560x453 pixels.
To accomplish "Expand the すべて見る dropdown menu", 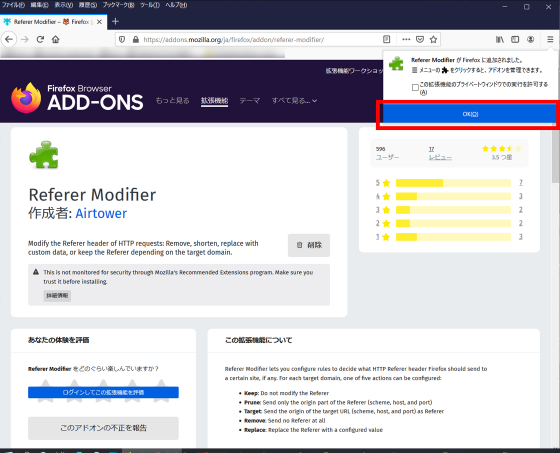I will point(294,101).
